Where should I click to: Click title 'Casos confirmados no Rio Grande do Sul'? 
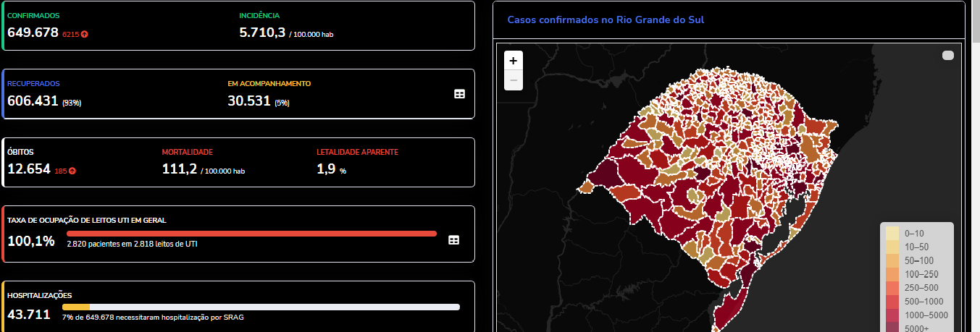(606, 20)
